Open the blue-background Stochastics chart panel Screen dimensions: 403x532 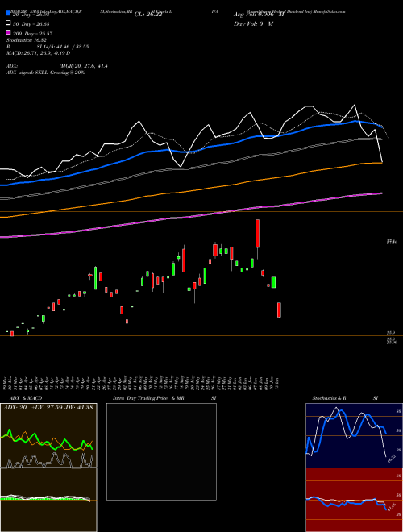[x=354, y=435]
